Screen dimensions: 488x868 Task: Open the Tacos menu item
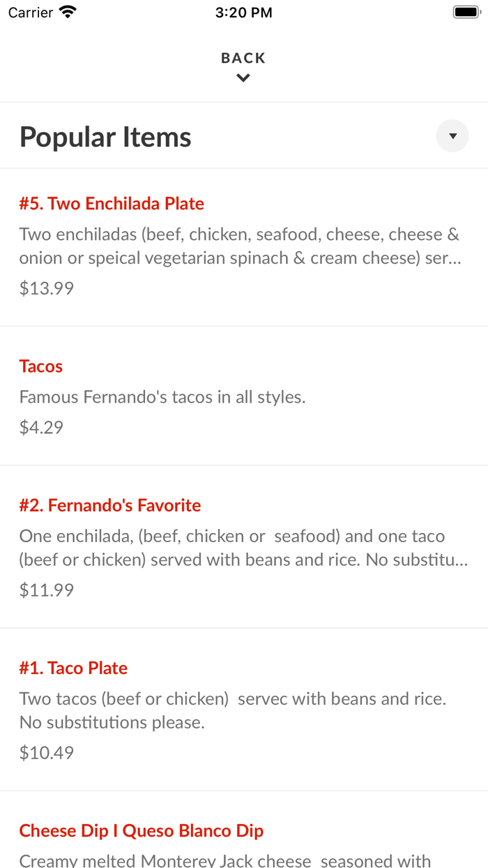(x=41, y=366)
